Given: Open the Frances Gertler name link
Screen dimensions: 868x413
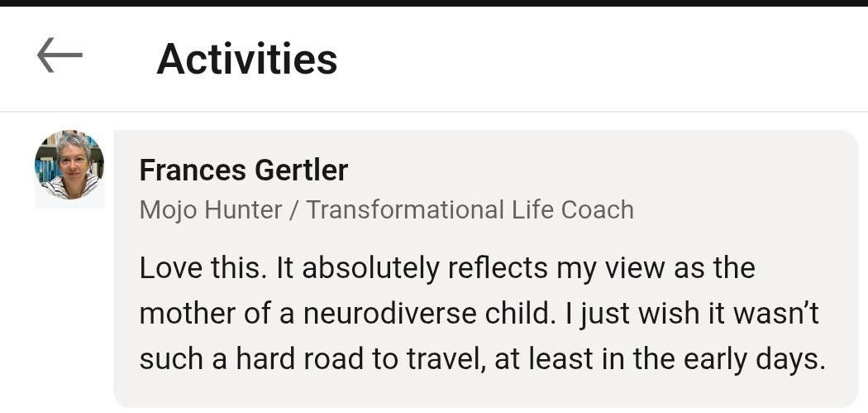Looking at the screenshot, I should click(x=243, y=170).
